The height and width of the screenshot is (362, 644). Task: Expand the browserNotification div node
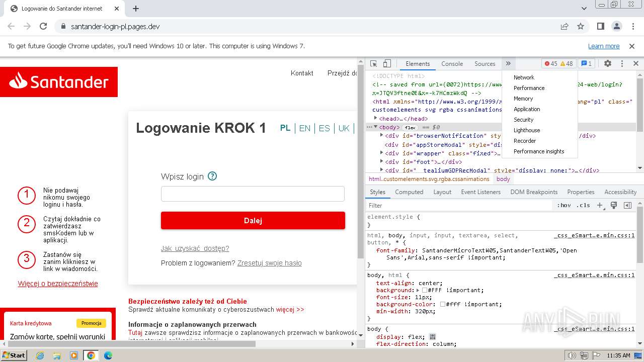point(381,135)
